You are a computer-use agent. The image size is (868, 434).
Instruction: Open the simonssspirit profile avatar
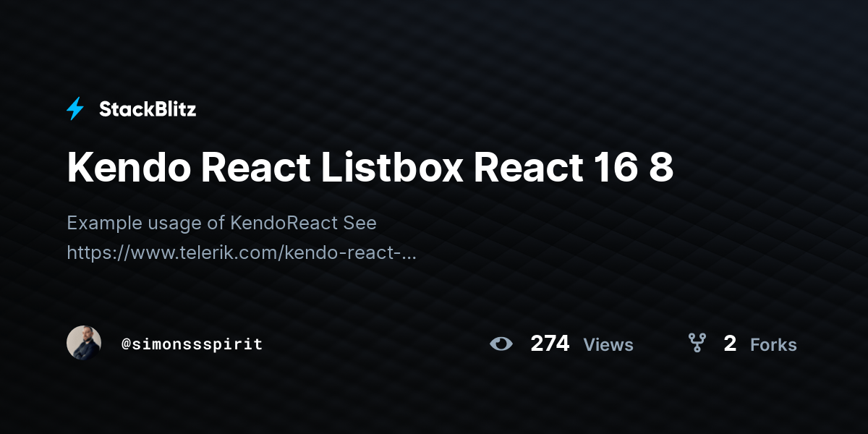[84, 343]
